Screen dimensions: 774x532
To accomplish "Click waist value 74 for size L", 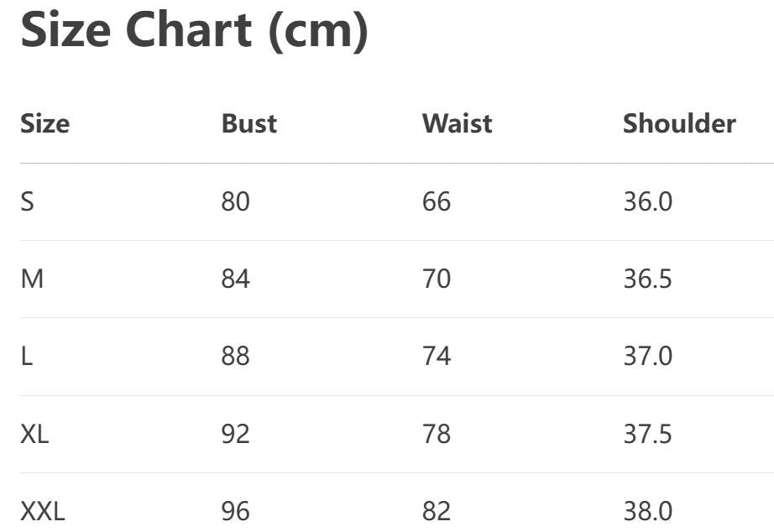I will [x=436, y=357].
